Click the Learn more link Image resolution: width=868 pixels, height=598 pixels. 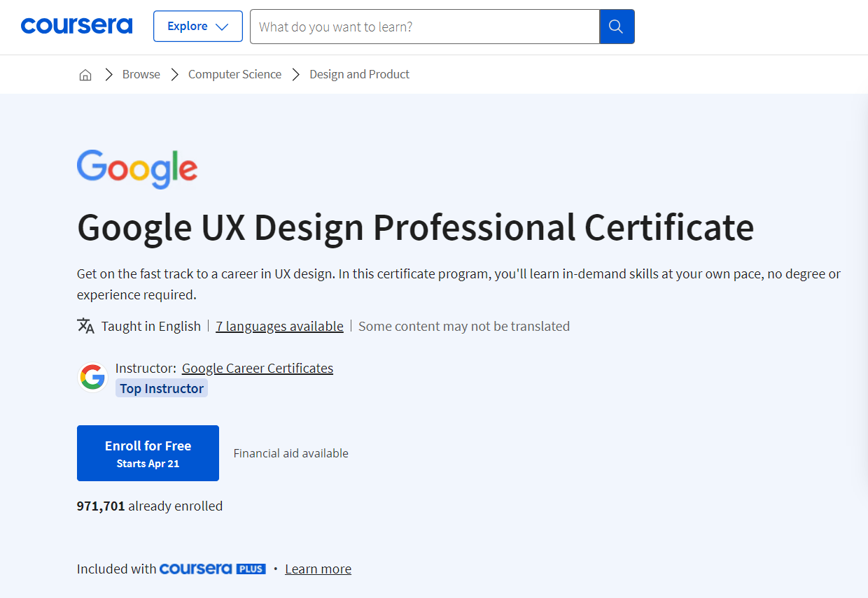(x=318, y=569)
